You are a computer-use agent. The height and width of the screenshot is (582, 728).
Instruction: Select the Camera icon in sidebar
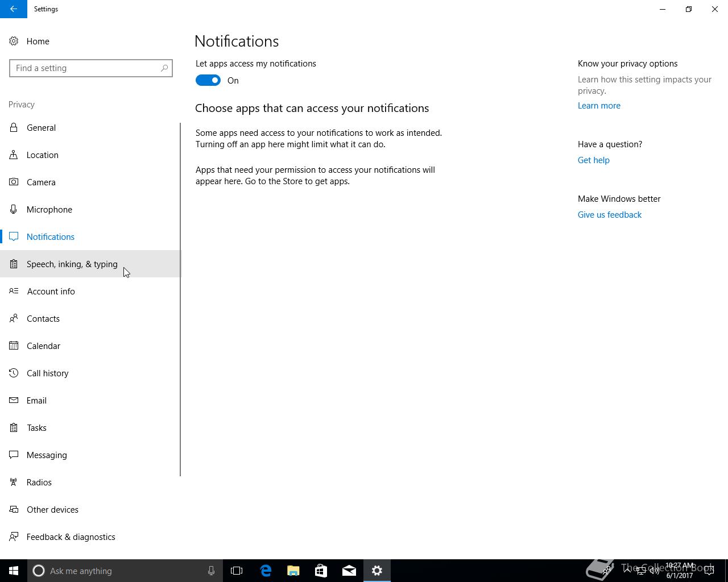[x=14, y=182]
